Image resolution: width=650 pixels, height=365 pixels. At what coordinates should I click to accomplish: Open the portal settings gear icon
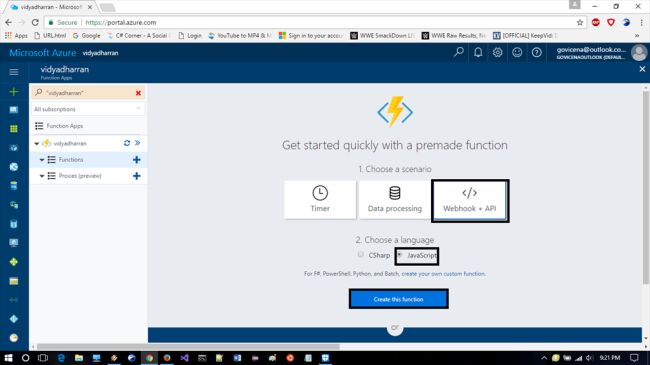pyautogui.click(x=497, y=52)
